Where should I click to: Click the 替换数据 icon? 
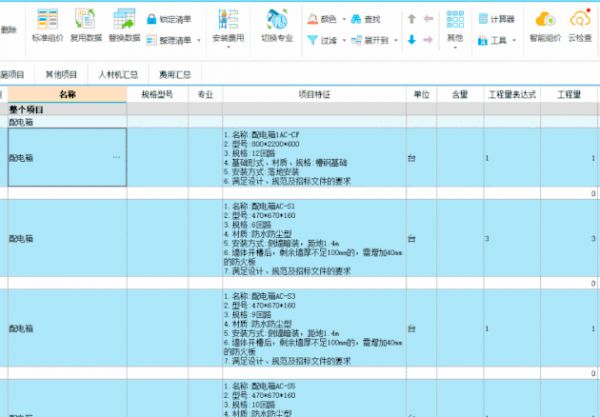click(x=124, y=20)
